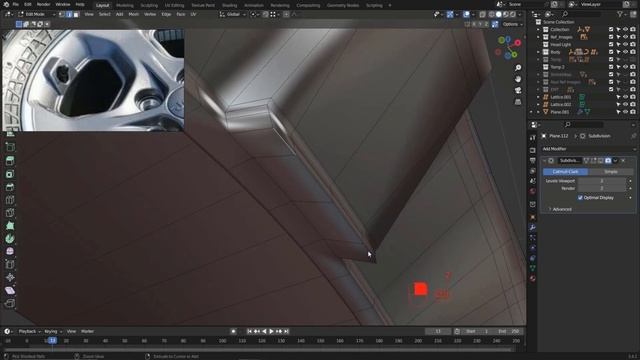The height and width of the screenshot is (360, 640).
Task: Play the animation forward
Action: pos(271,331)
